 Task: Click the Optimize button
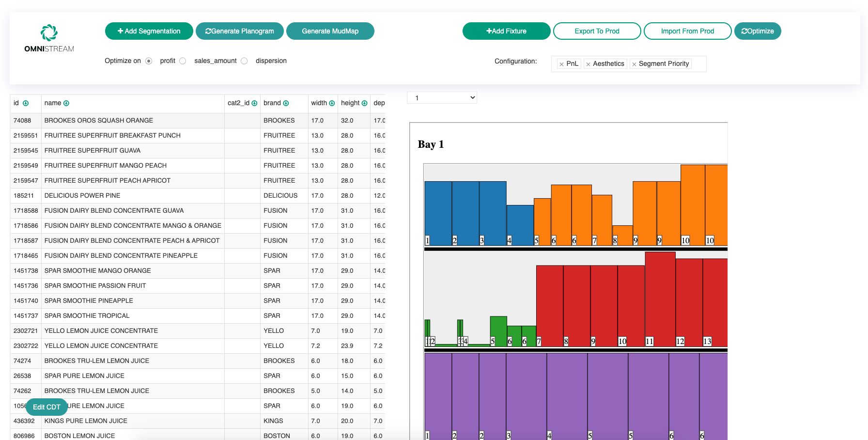[x=758, y=31]
